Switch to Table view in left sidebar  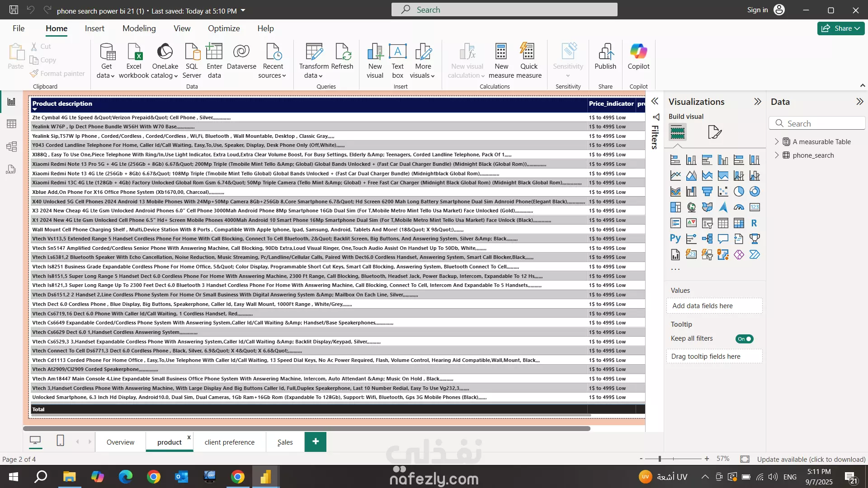11,124
